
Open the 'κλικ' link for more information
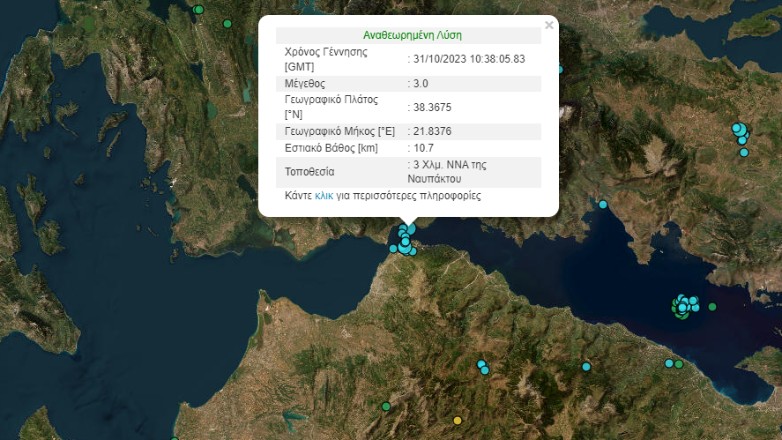pos(324,196)
